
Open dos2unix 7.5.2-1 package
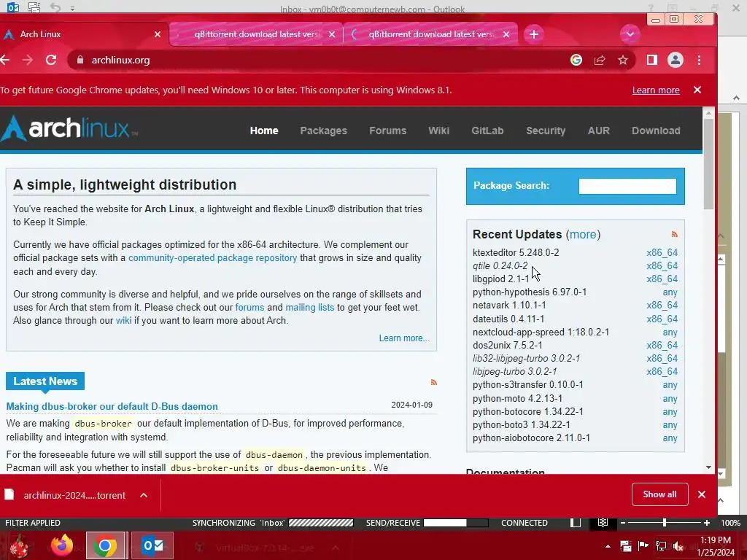pos(508,345)
